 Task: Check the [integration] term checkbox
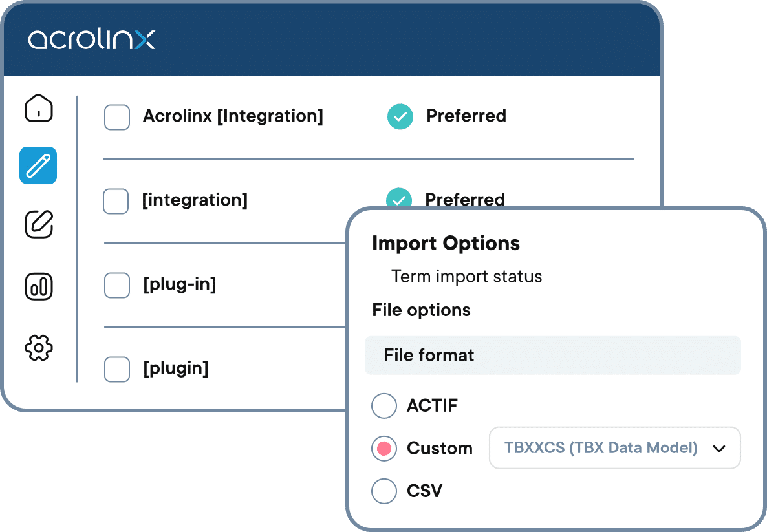[x=116, y=202]
